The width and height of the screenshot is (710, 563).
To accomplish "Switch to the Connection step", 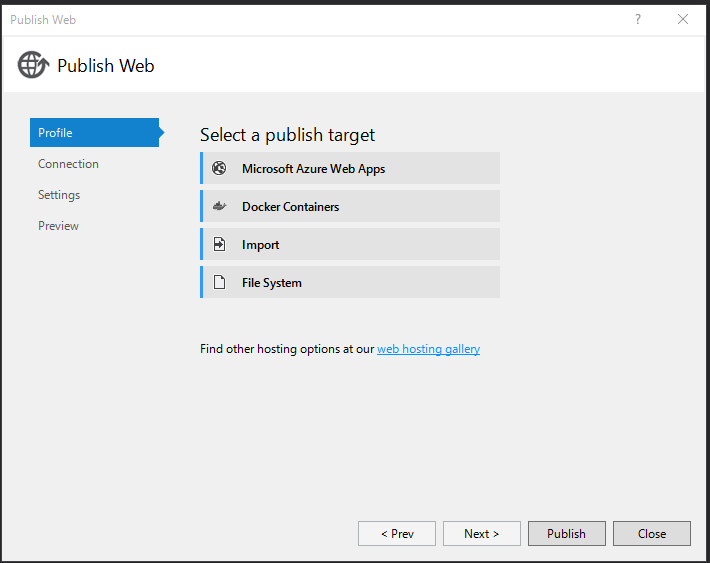I will pyautogui.click(x=68, y=164).
